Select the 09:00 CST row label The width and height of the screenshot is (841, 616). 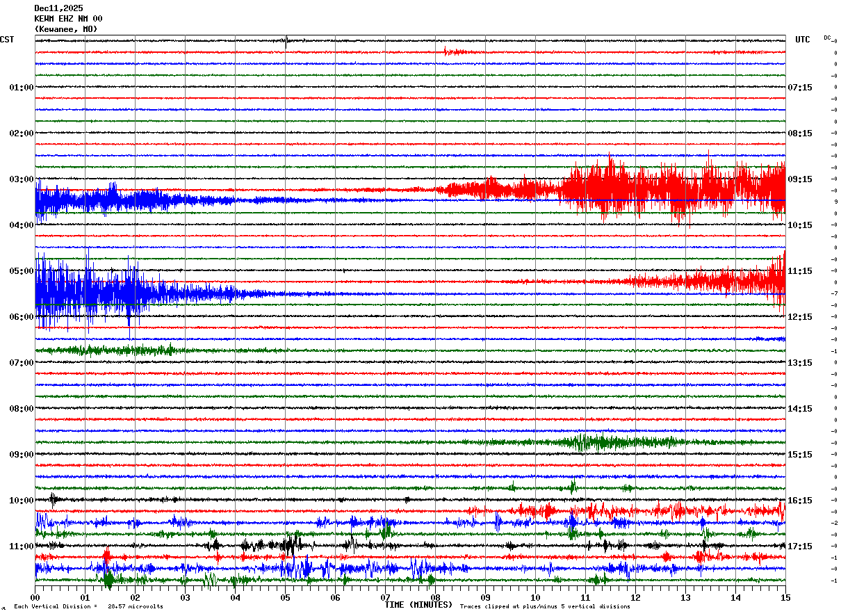[x=21, y=455]
